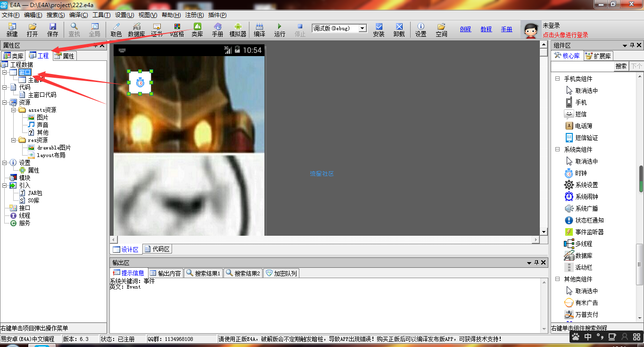Open the 教程 link
This screenshot has height=347, width=644.
(x=486, y=29)
